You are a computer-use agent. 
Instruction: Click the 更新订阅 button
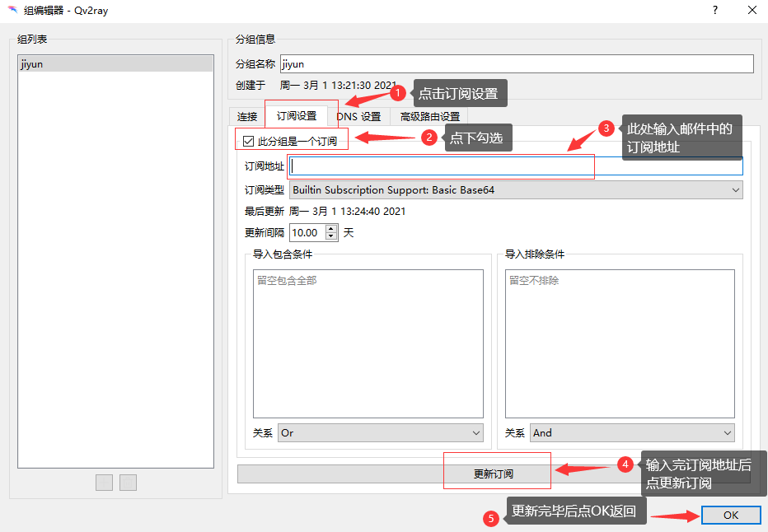[494, 474]
